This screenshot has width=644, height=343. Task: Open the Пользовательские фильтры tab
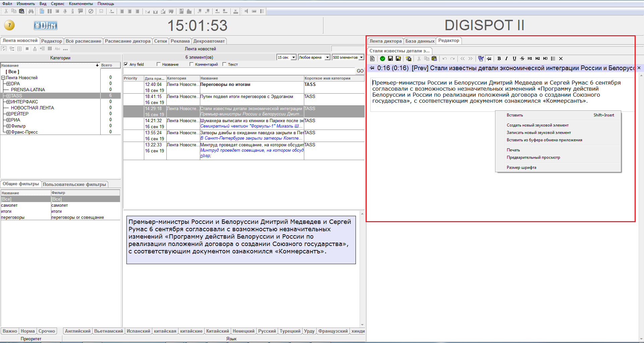click(74, 184)
